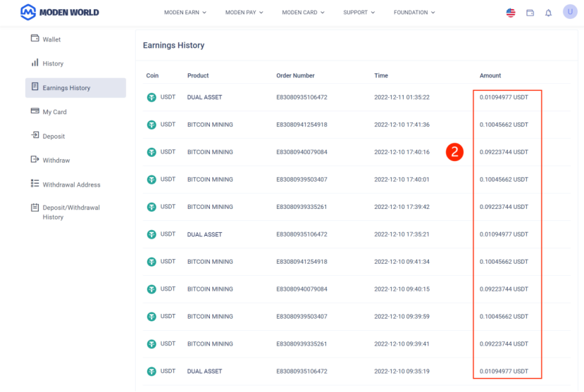The width and height of the screenshot is (584, 392).
Task: Open History in sidebar
Action: point(75,63)
